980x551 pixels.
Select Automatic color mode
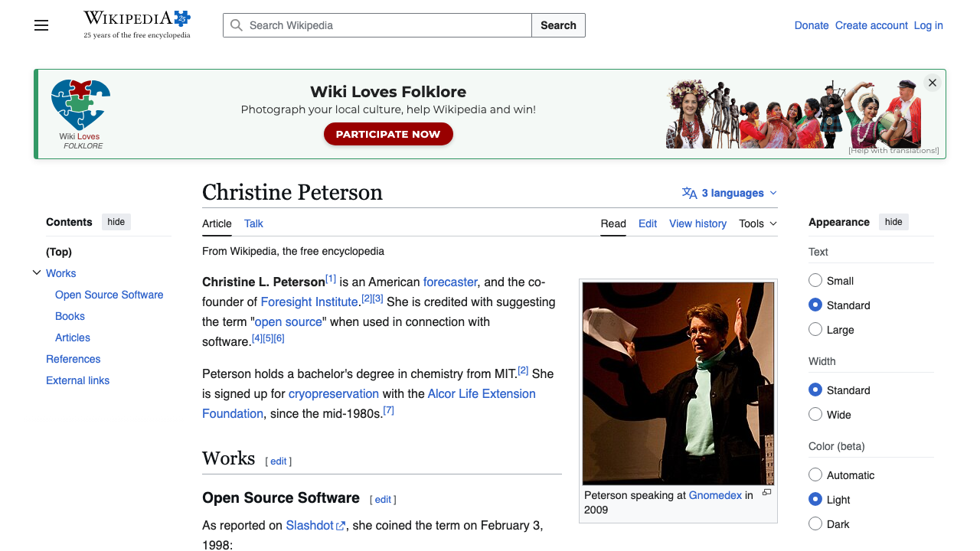tap(815, 475)
